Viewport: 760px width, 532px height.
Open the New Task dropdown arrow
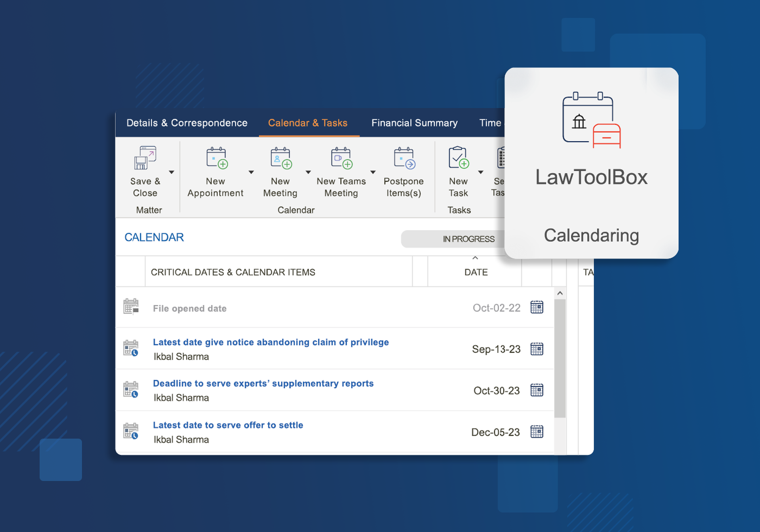tap(480, 172)
